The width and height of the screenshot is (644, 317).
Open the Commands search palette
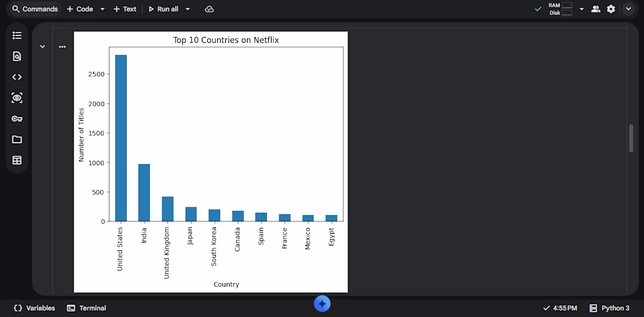tap(35, 9)
